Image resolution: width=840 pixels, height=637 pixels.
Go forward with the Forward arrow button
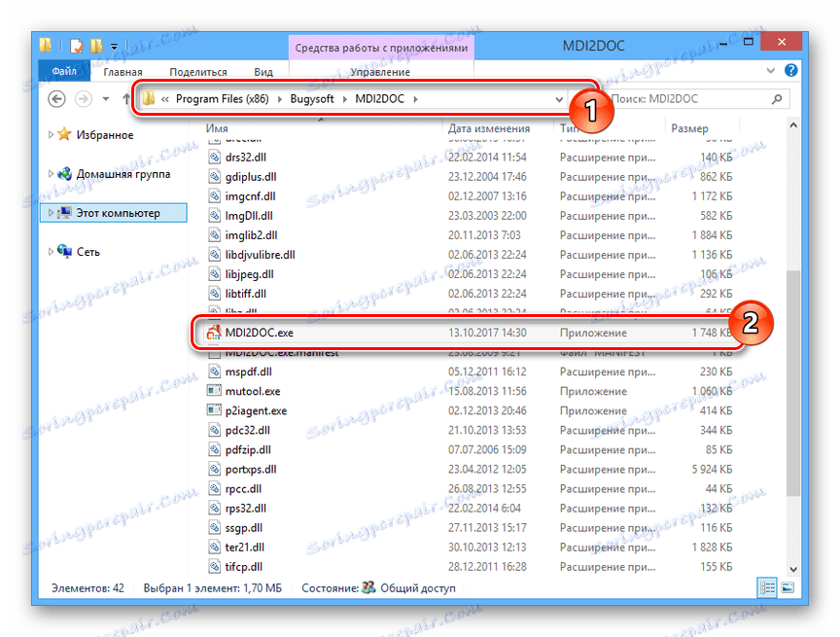tap(83, 99)
